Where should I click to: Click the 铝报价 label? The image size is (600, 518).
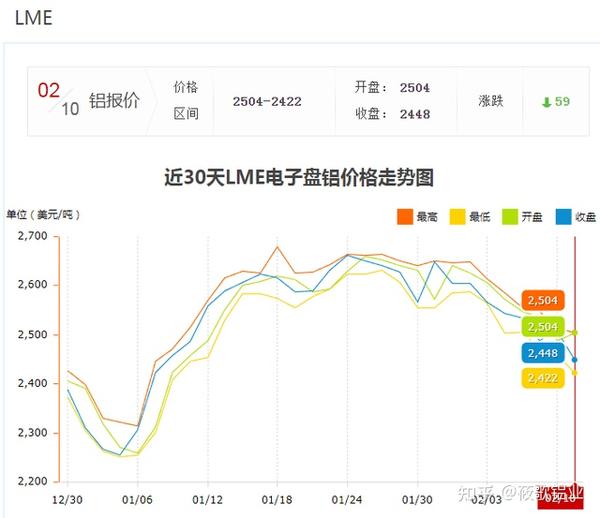coord(114,101)
